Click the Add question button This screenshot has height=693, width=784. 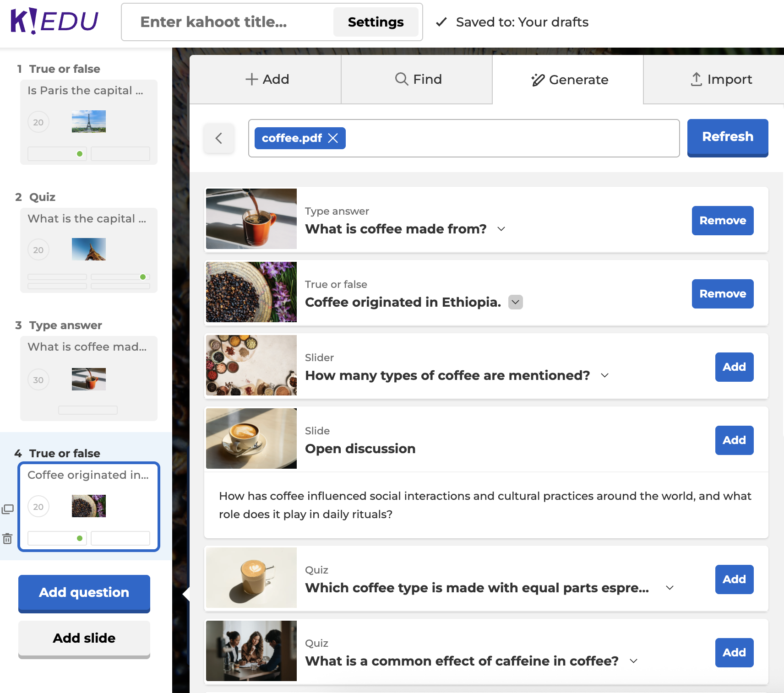tap(84, 593)
